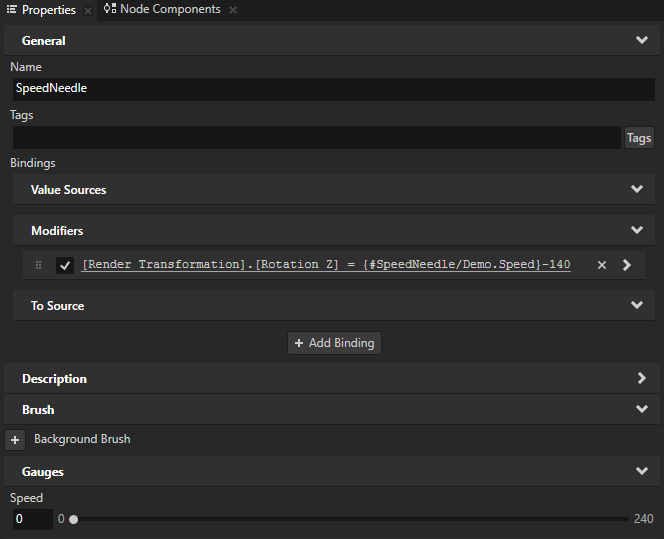Click the Background Brush label
The height and width of the screenshot is (539, 664).
(82, 439)
